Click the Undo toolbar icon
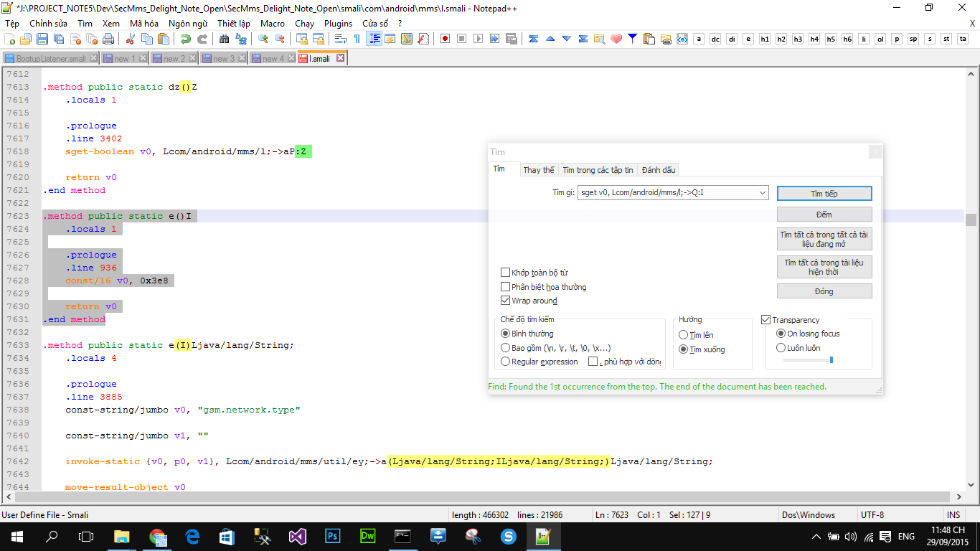Image resolution: width=980 pixels, height=551 pixels. (x=186, y=39)
